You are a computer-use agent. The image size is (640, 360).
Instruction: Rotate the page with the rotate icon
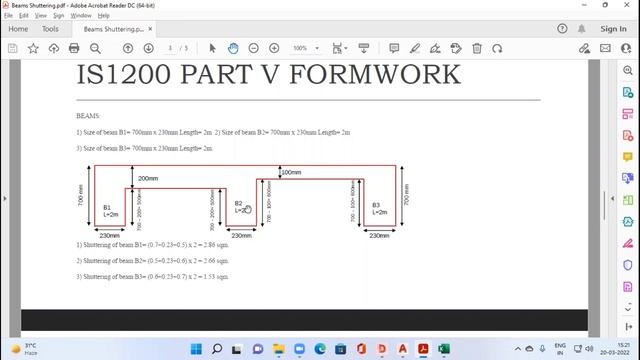point(497,48)
